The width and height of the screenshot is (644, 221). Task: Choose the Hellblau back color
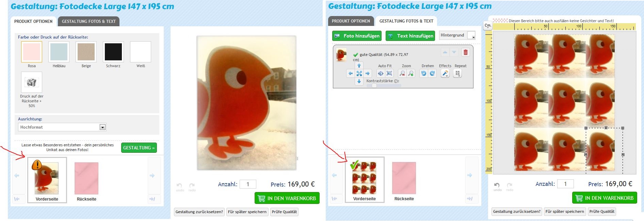point(59,52)
